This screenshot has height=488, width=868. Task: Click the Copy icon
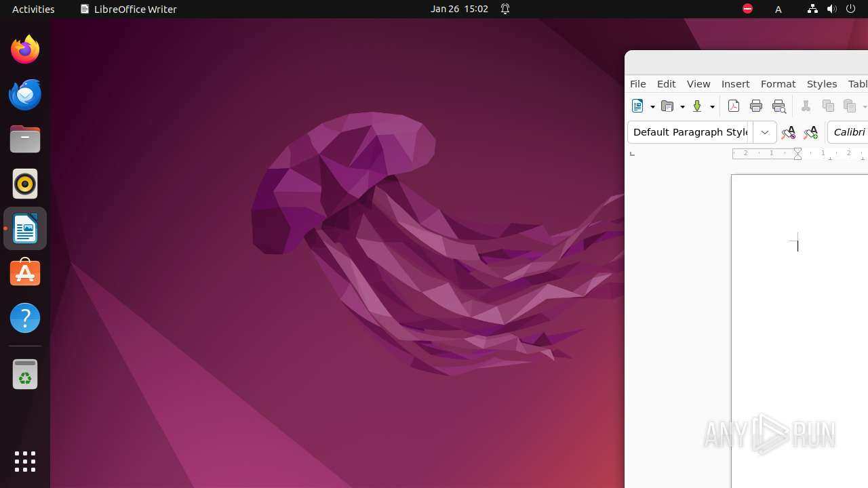pyautogui.click(x=828, y=106)
